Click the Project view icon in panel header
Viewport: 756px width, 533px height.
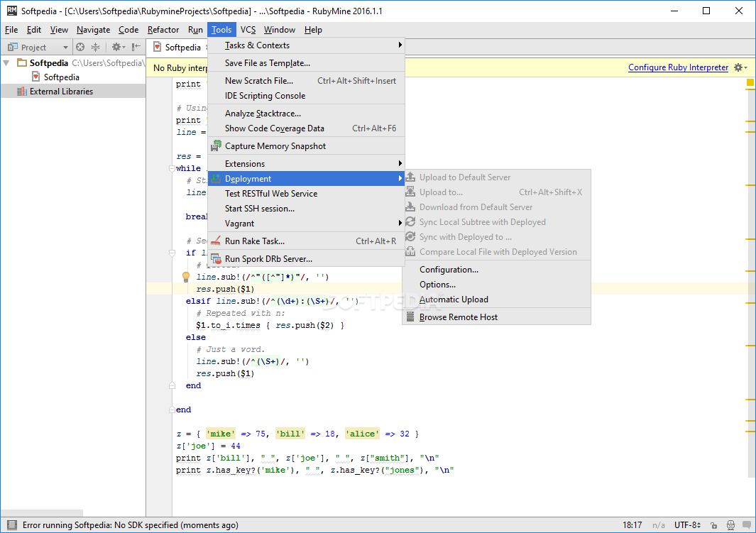click(13, 48)
